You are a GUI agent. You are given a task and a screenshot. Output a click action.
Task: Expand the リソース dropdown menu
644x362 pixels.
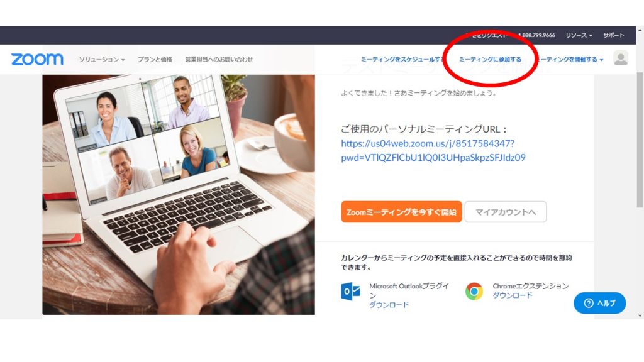579,35
